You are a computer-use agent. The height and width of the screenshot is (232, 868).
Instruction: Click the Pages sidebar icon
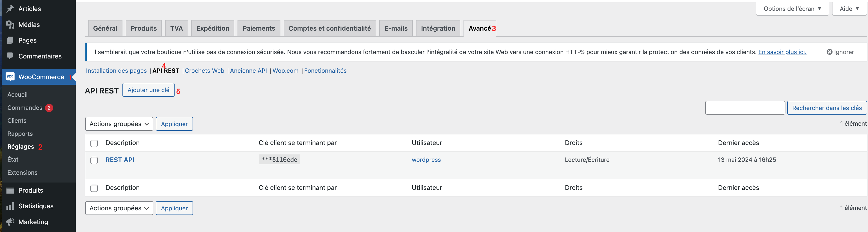[x=10, y=40]
